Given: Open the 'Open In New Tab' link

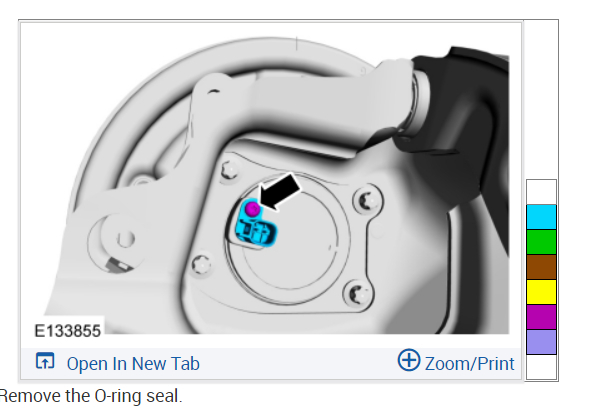Looking at the screenshot, I should [x=133, y=364].
